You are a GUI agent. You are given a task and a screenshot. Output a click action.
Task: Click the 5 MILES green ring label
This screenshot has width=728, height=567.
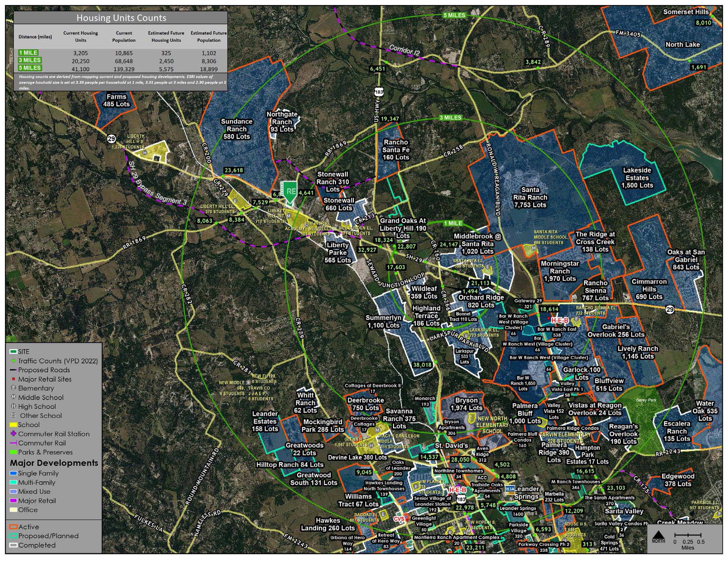[454, 15]
